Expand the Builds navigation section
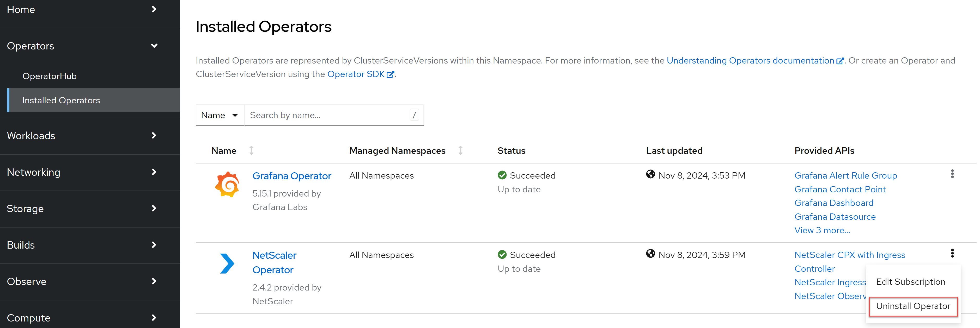The image size is (980, 328). pos(90,245)
